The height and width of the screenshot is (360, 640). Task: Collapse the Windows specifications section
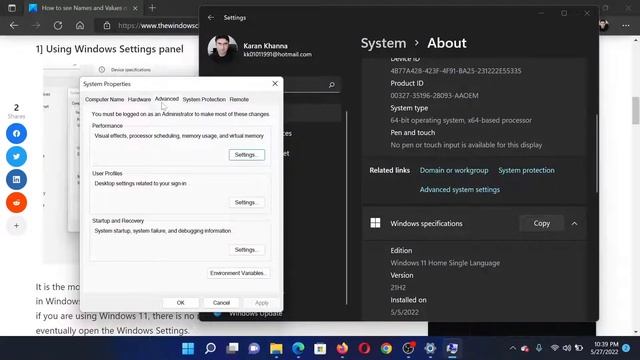(574, 223)
